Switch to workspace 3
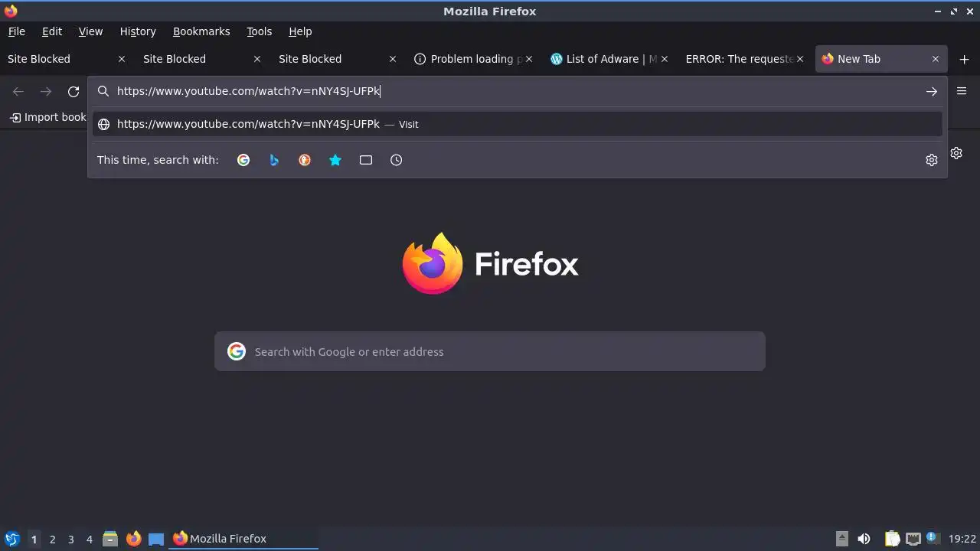Image resolution: width=980 pixels, height=551 pixels. tap(70, 539)
